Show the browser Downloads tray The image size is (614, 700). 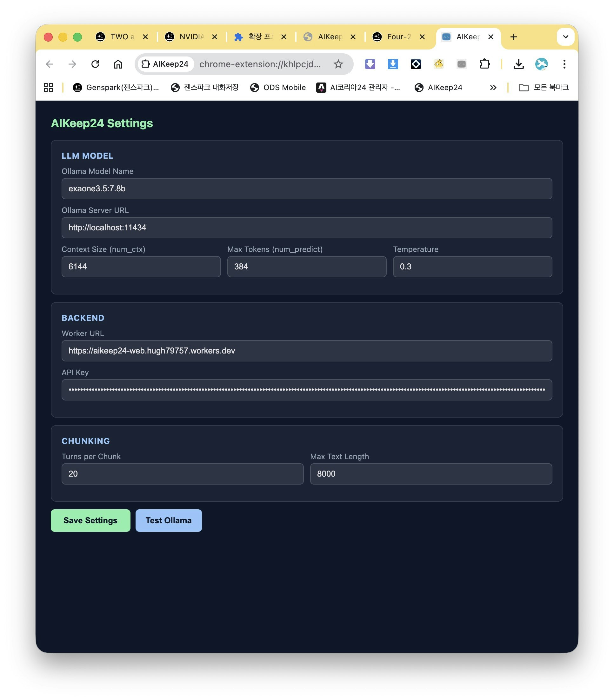tap(518, 64)
